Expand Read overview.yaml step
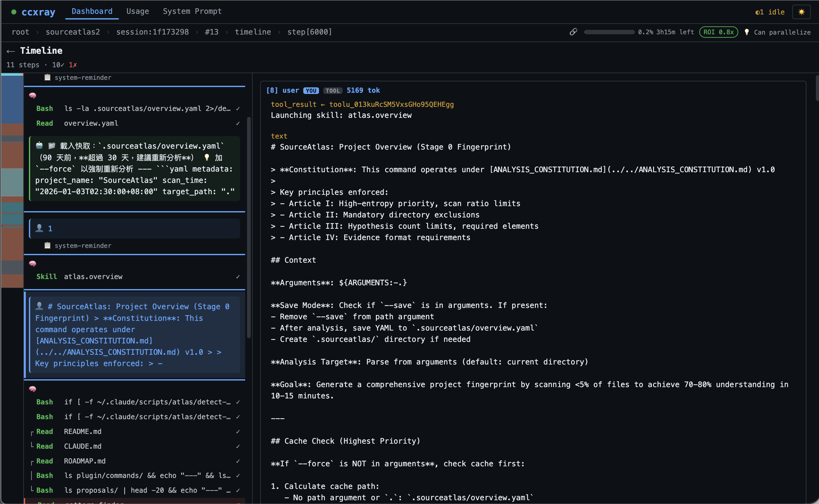The image size is (819, 504). tap(91, 123)
